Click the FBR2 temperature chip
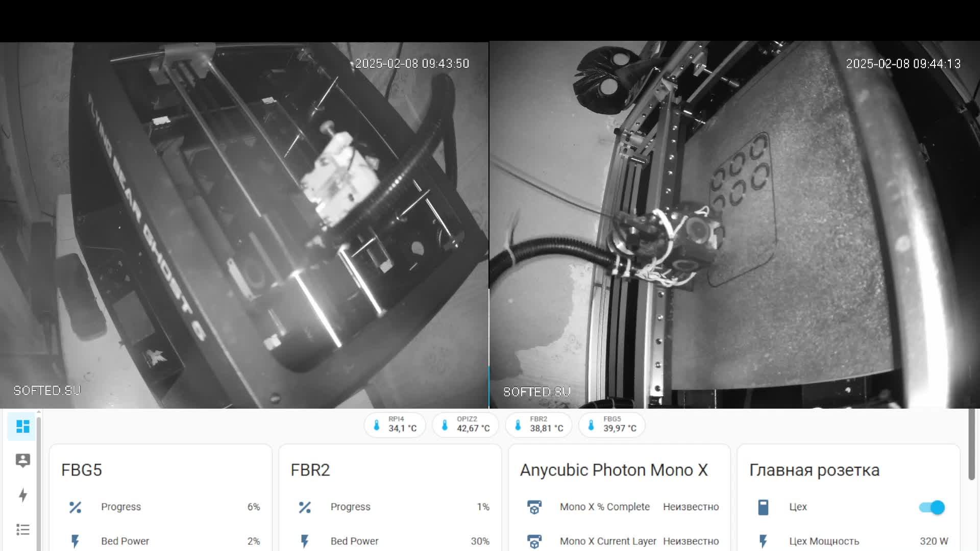The image size is (980, 551). tap(538, 425)
